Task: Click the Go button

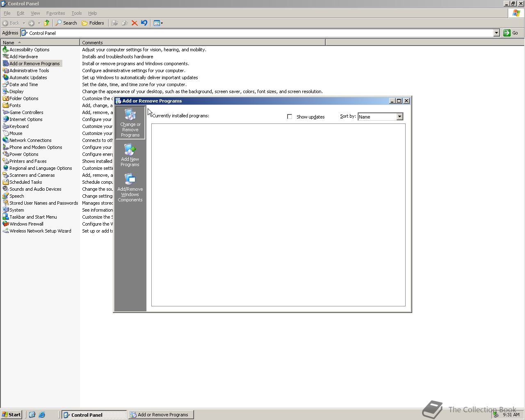Action: [511, 33]
